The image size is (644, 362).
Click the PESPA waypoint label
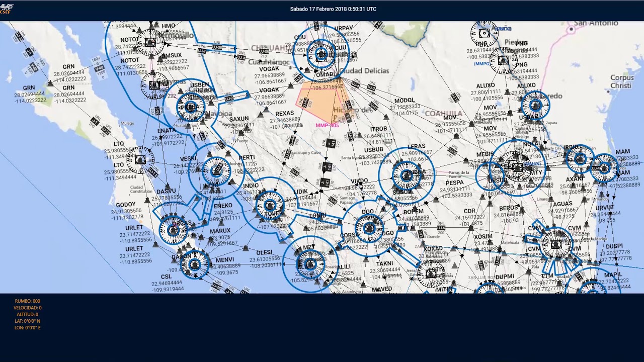(455, 183)
